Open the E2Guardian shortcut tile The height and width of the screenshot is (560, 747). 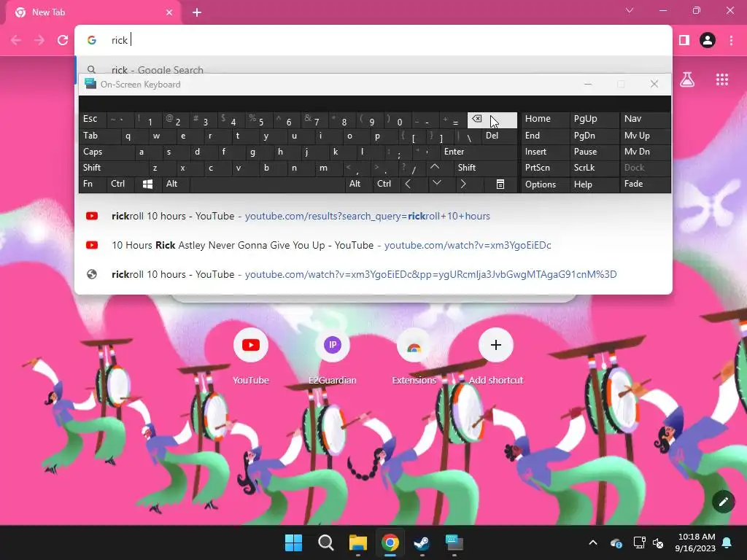[333, 356]
